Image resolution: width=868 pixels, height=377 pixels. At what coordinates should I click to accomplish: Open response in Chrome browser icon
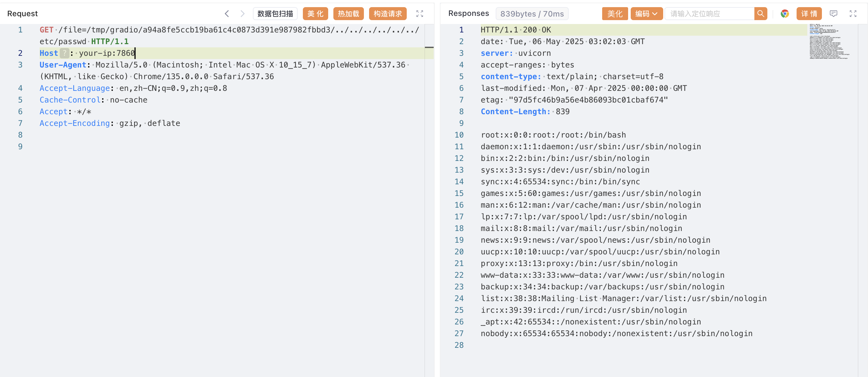tap(785, 14)
